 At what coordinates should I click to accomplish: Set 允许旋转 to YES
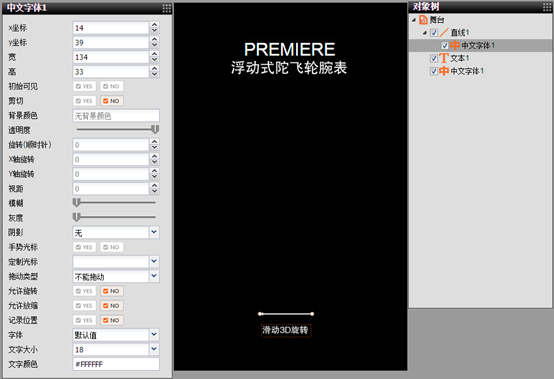pos(84,291)
